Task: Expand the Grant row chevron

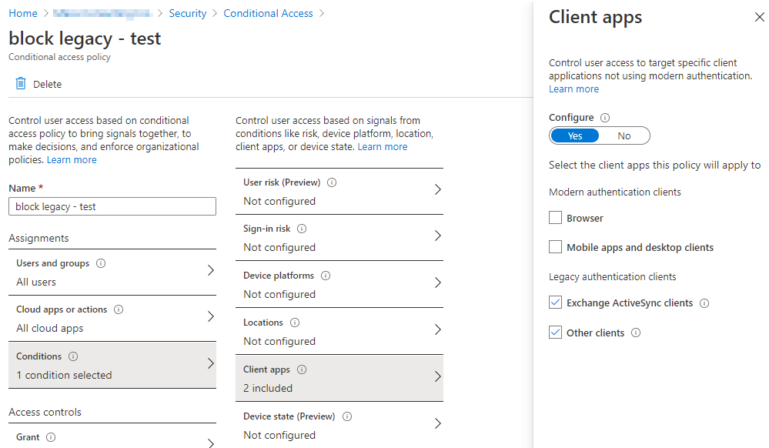Action: (211, 443)
